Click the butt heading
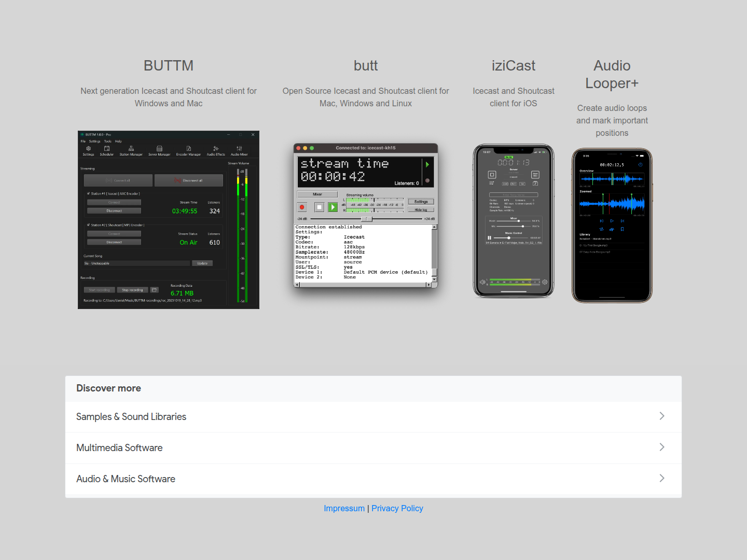This screenshot has height=560, width=747. point(366,66)
